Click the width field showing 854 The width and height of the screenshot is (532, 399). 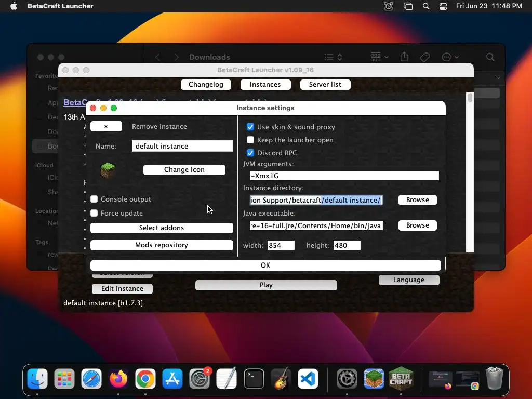pyautogui.click(x=281, y=245)
